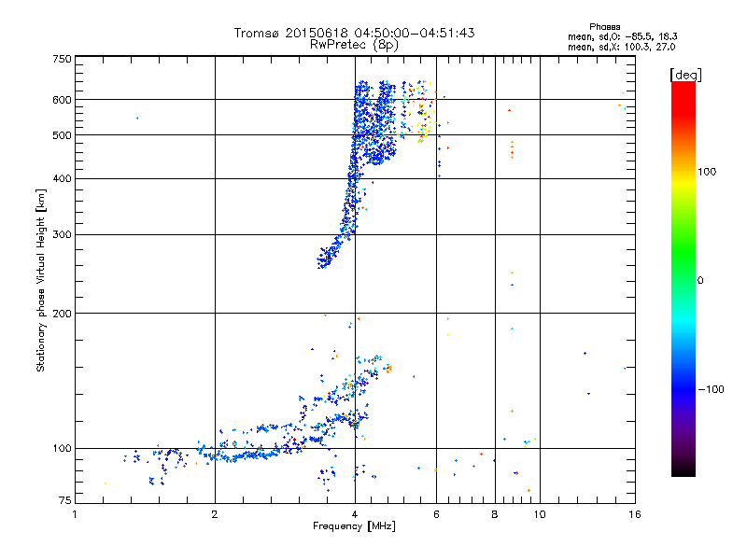Viewport: 747px width, 560px height.
Task: Click the 'Stationary phase Virtual Height [km]' axis label
Action: click(x=40, y=281)
